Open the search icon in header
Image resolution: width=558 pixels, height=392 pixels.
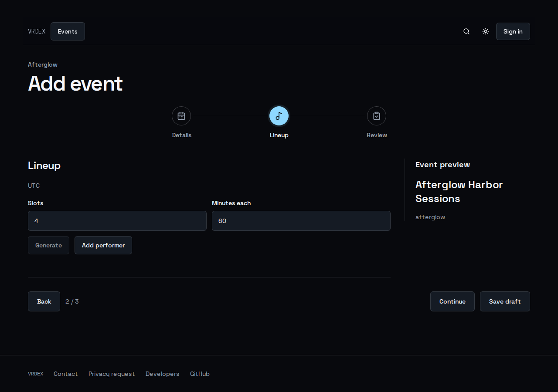tap(466, 31)
